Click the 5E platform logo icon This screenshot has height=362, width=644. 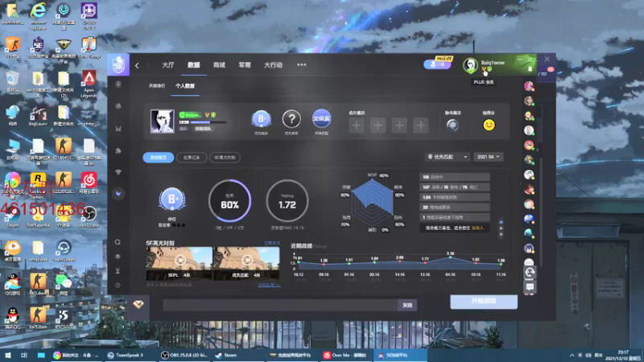tap(118, 65)
